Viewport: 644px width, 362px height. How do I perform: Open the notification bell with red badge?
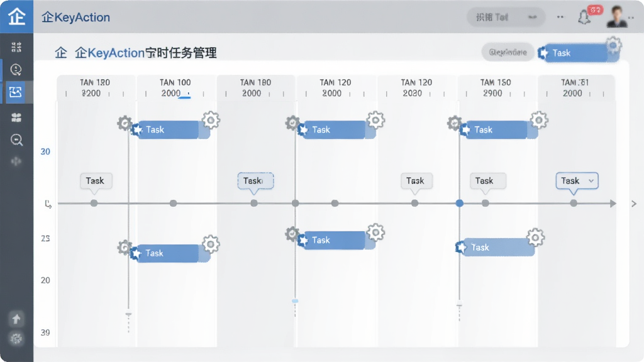point(584,17)
